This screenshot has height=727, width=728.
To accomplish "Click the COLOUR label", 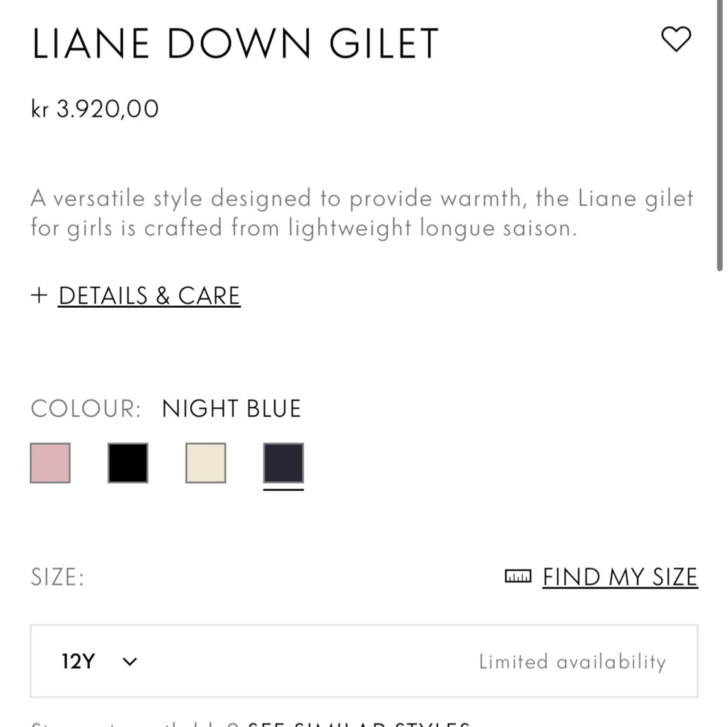I will pos(85,409).
